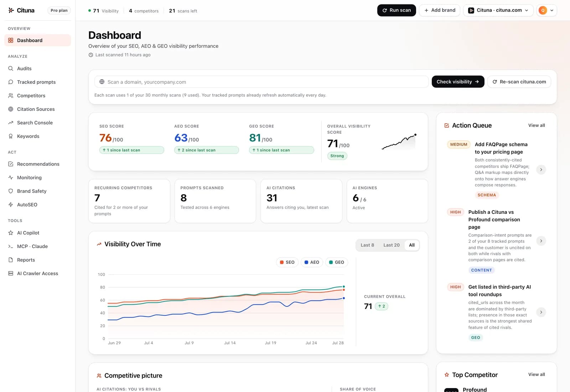Click the MEDIUM priority badge

point(458,144)
